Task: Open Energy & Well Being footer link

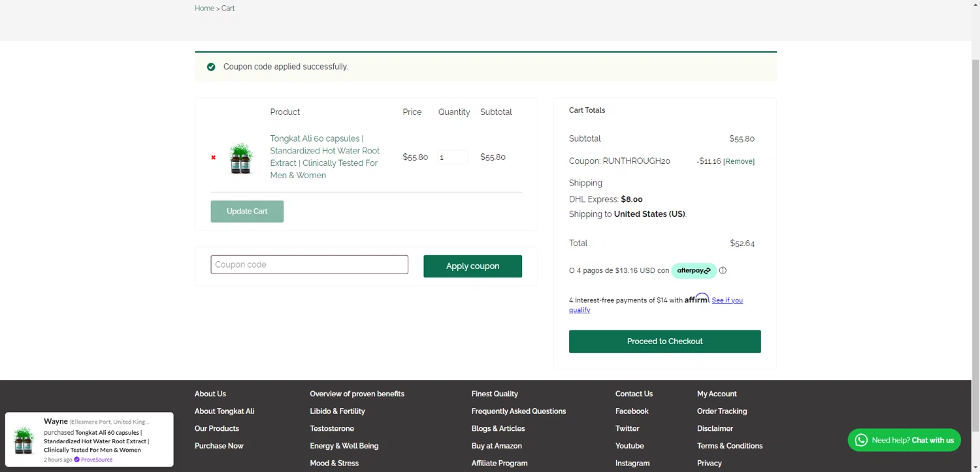Action: 344,446
